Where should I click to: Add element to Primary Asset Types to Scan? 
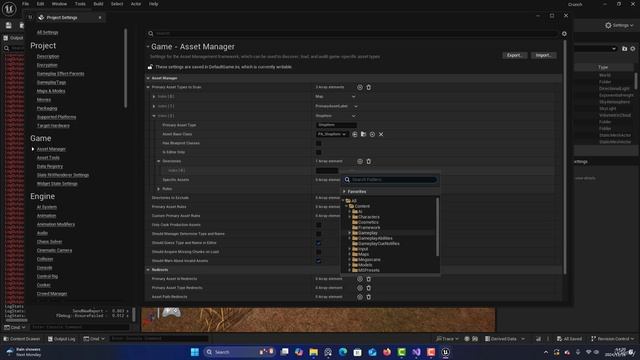tap(360, 87)
